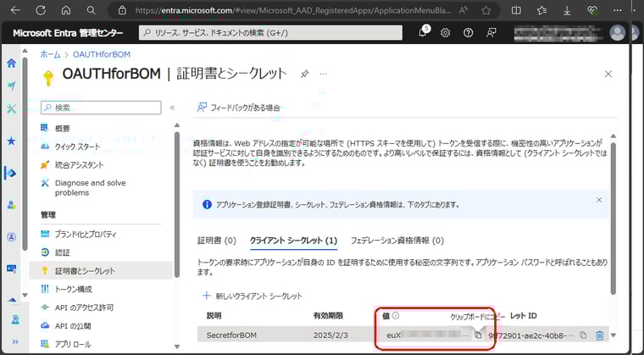This screenshot has width=644, height=355.
Task: Click the Home icon in left rail
Action: [12, 63]
